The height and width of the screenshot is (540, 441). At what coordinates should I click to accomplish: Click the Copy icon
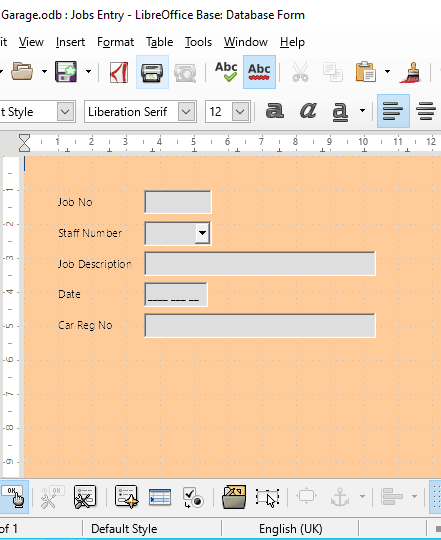333,72
